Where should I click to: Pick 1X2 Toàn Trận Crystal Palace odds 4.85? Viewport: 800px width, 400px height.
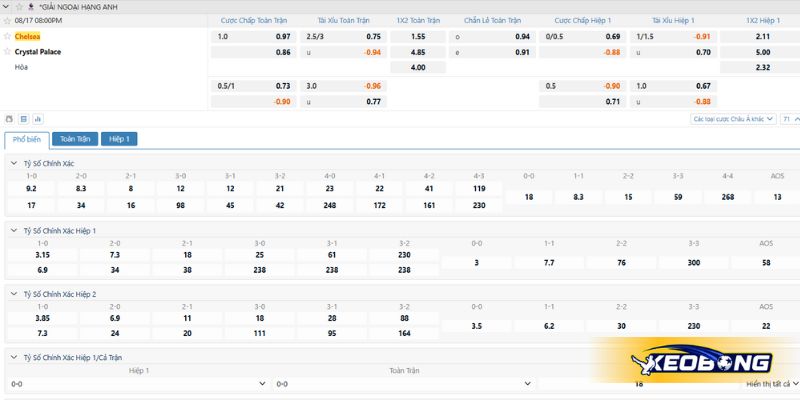[x=418, y=52]
